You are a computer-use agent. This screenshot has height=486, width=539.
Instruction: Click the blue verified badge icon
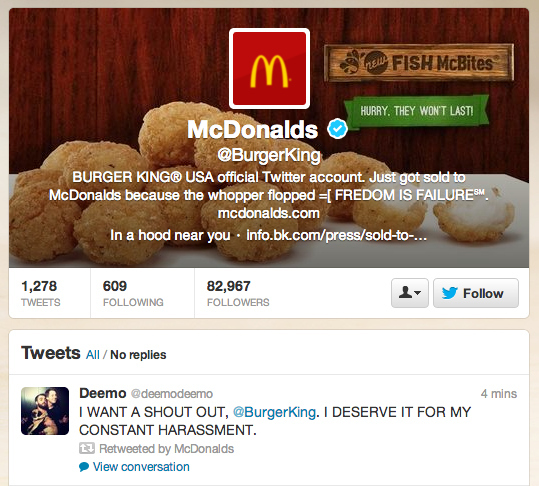(338, 129)
